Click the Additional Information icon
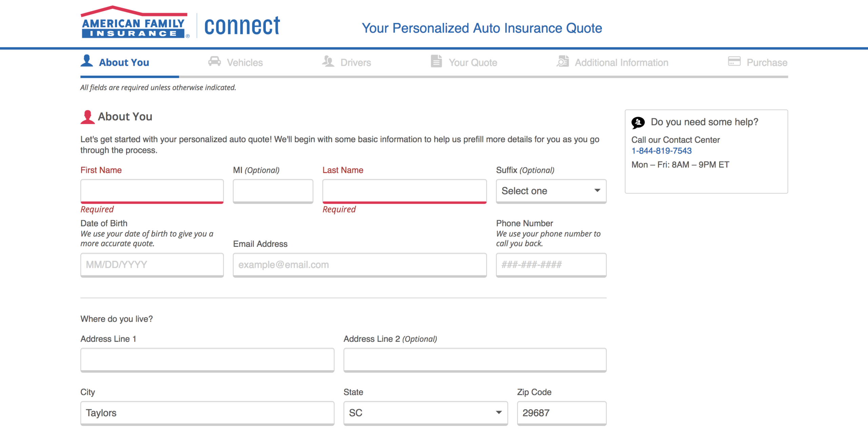This screenshot has width=868, height=434. click(563, 61)
